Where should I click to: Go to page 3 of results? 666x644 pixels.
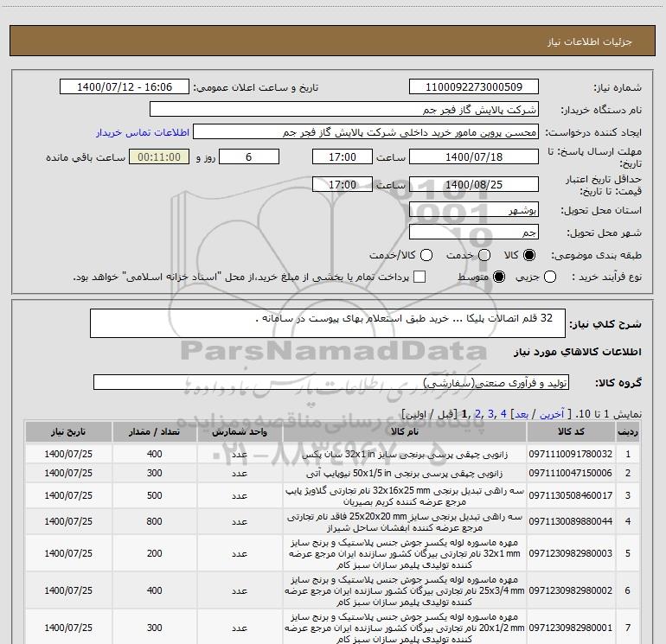click(490, 414)
